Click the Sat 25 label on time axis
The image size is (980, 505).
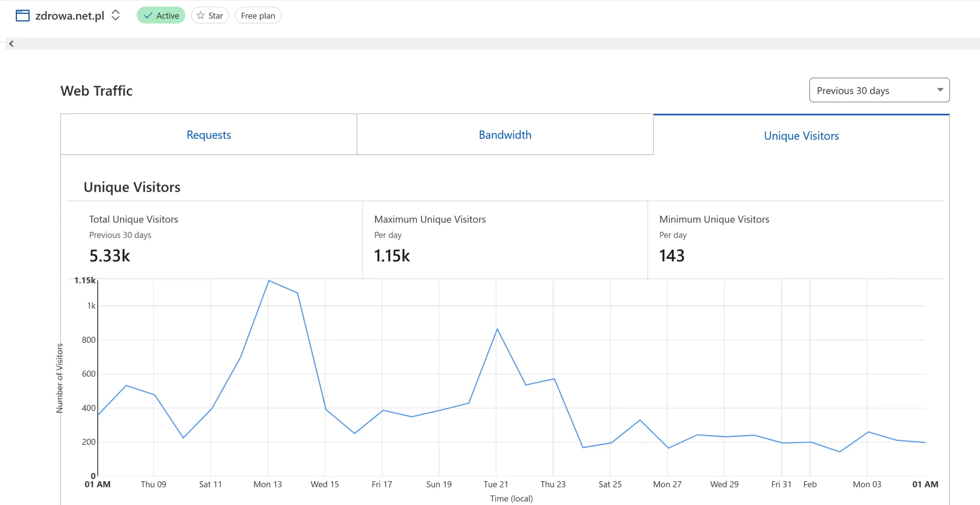(610, 484)
